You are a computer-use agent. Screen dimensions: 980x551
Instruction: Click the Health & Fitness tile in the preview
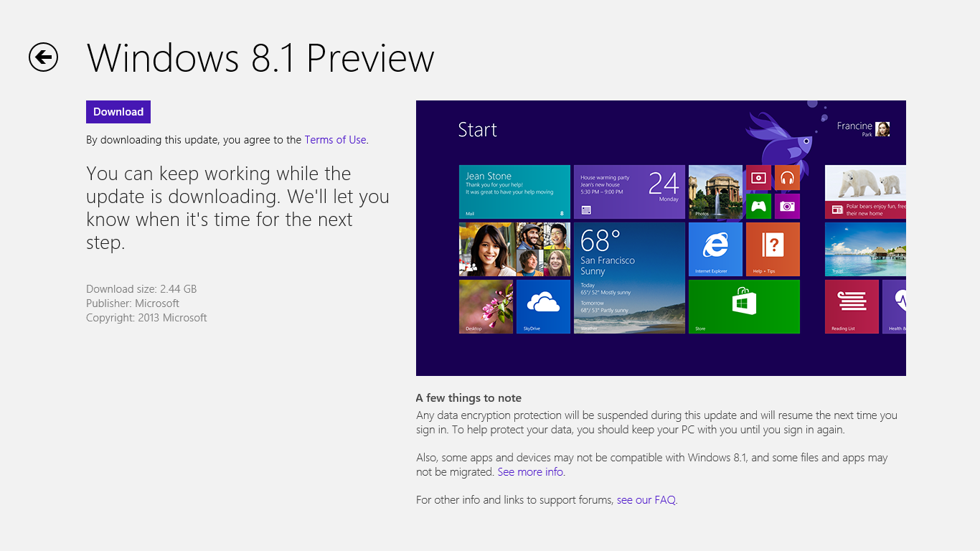pyautogui.click(x=894, y=306)
